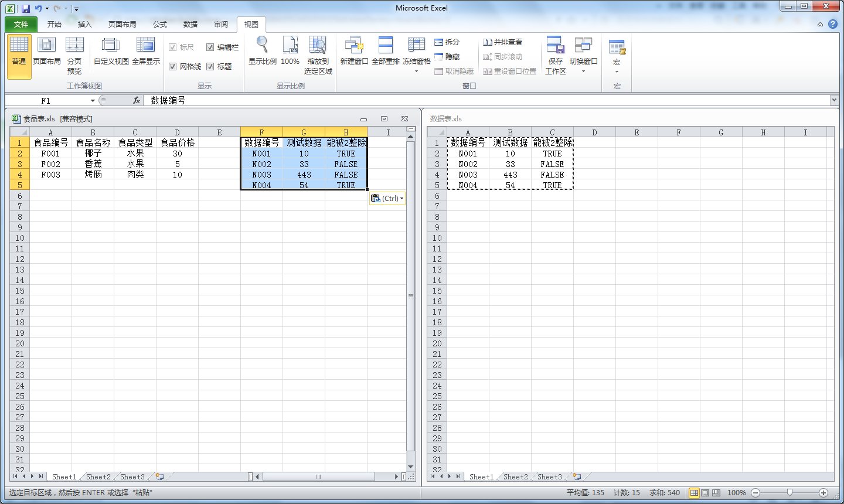Click the 分页预览 page break preview icon
The image size is (844, 504).
(74, 45)
